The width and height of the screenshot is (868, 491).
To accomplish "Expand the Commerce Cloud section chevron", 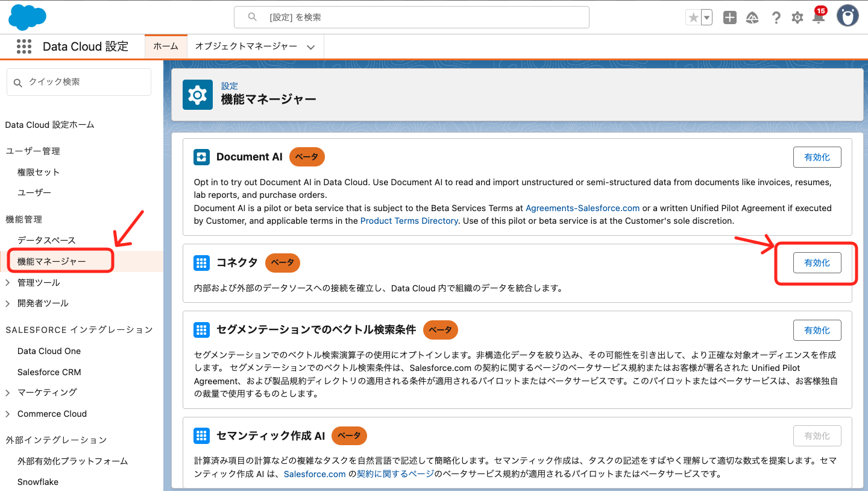I will tap(8, 414).
